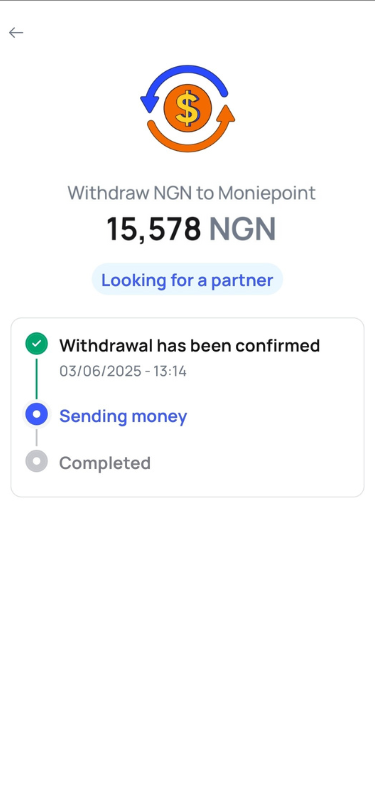Select the Sending money step label

[x=123, y=416]
